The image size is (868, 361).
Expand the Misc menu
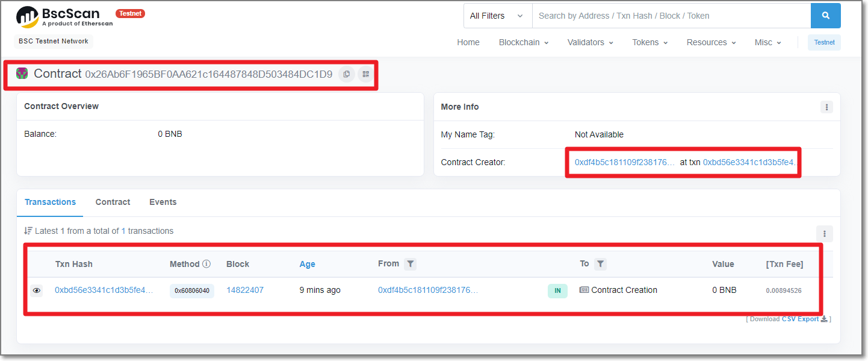coord(767,42)
